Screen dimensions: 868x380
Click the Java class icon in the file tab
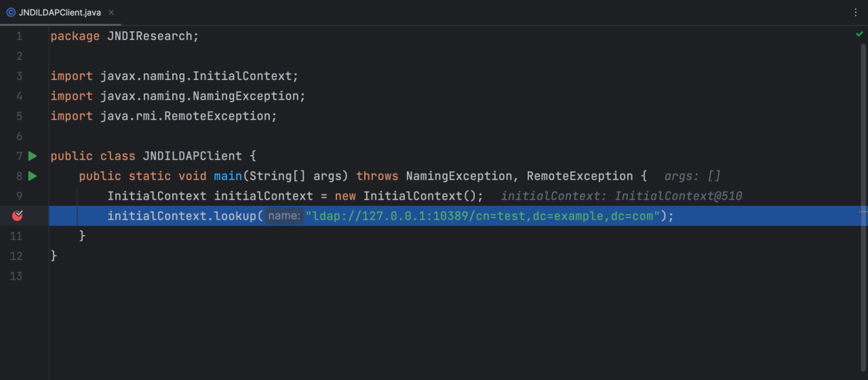(11, 13)
